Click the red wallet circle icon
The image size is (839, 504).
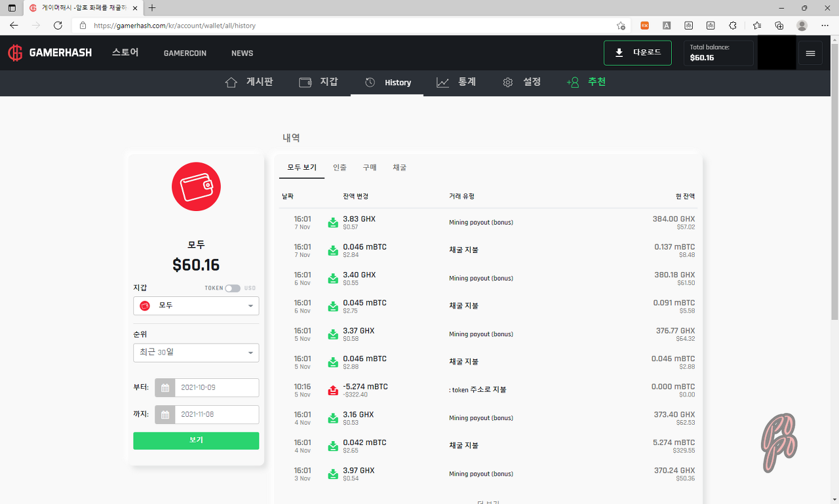(196, 187)
